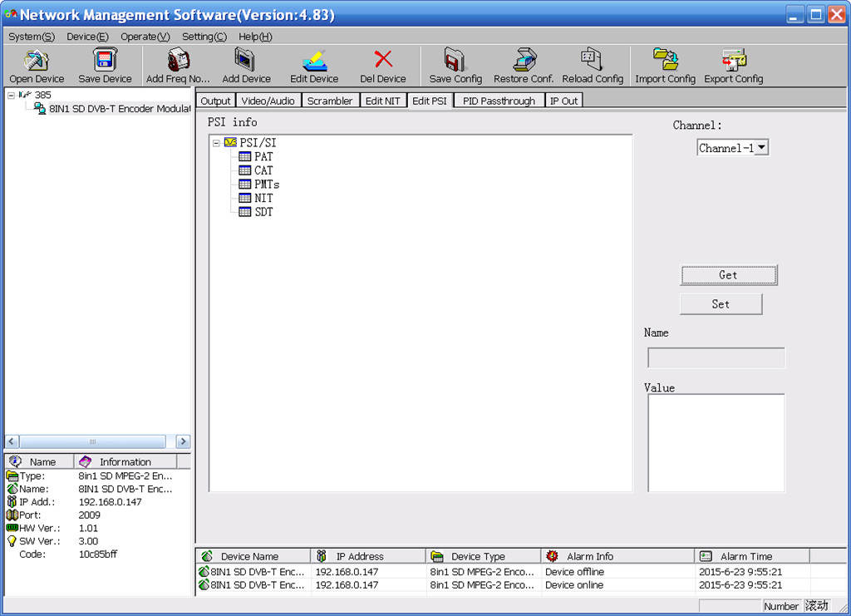Click the device tree left scroll arrow
This screenshot has height=616, width=851.
pos(12,441)
